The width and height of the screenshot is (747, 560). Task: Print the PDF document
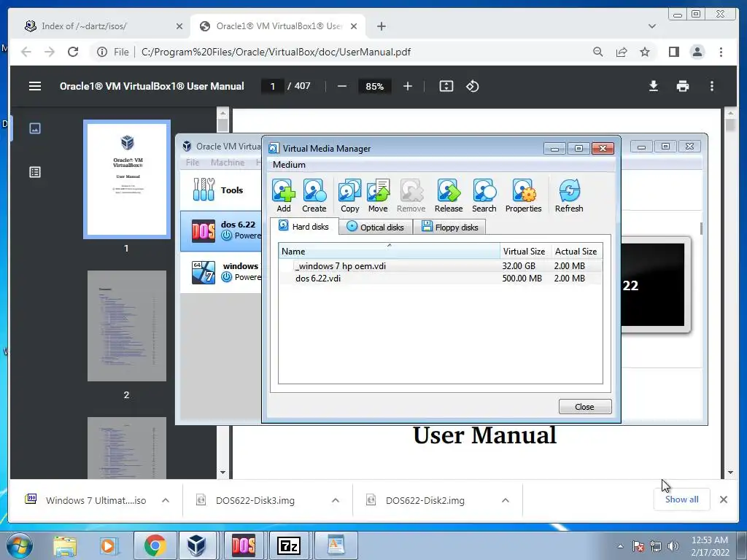point(683,86)
